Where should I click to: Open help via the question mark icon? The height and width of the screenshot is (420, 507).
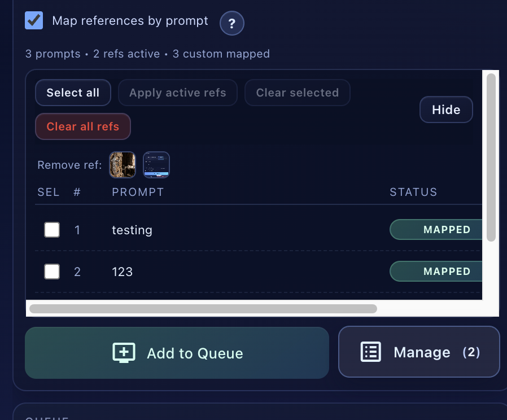(231, 23)
